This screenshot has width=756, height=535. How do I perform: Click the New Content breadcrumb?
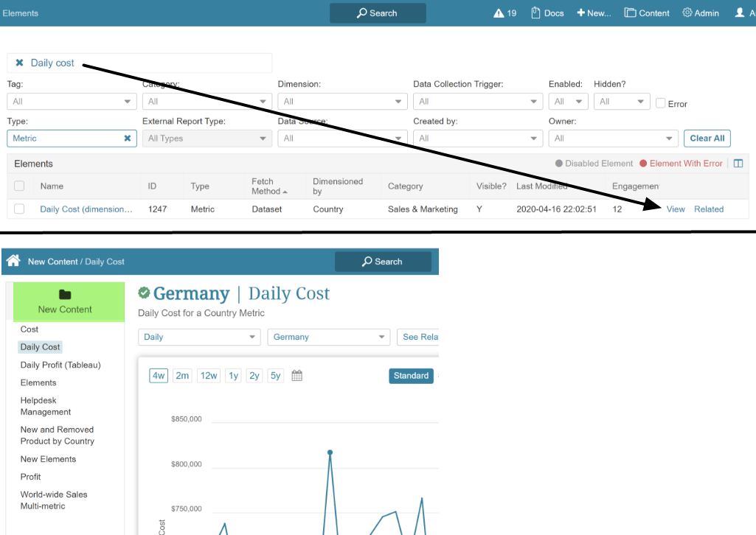point(52,262)
